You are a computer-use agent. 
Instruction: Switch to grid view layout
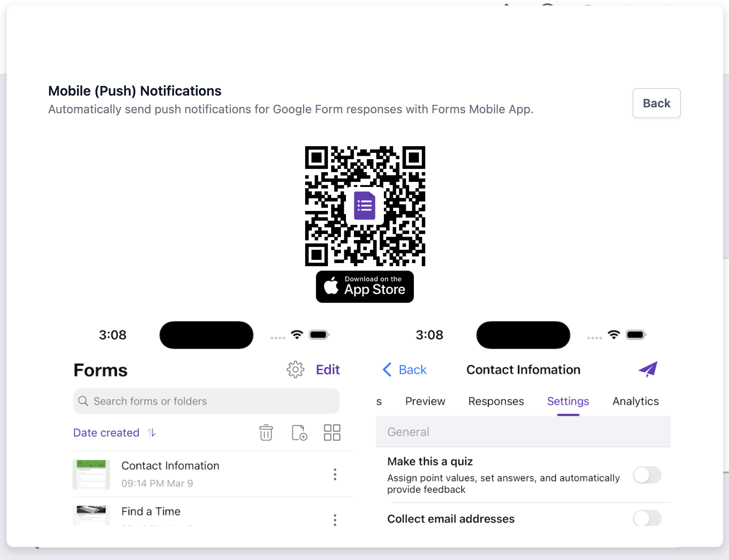tap(332, 432)
